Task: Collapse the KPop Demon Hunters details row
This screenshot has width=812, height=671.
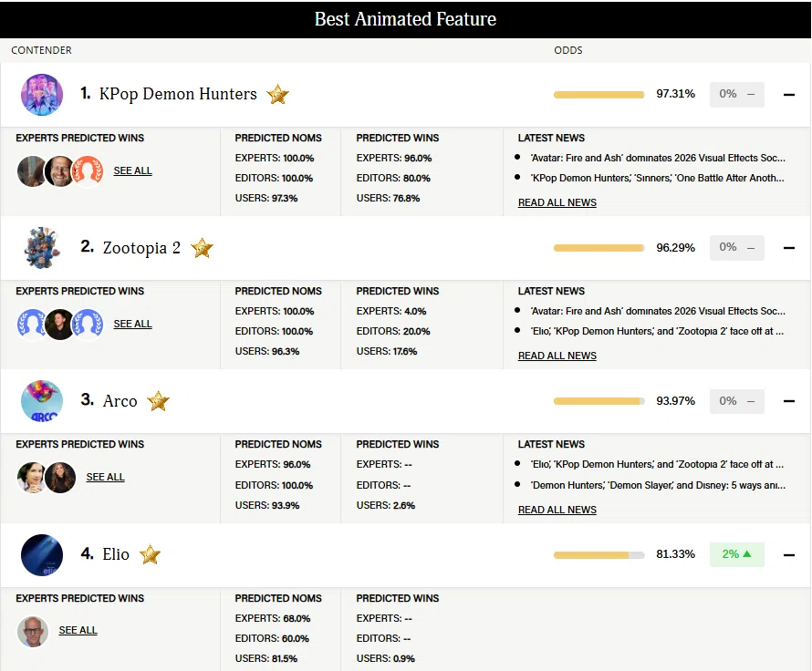Action: [x=788, y=95]
